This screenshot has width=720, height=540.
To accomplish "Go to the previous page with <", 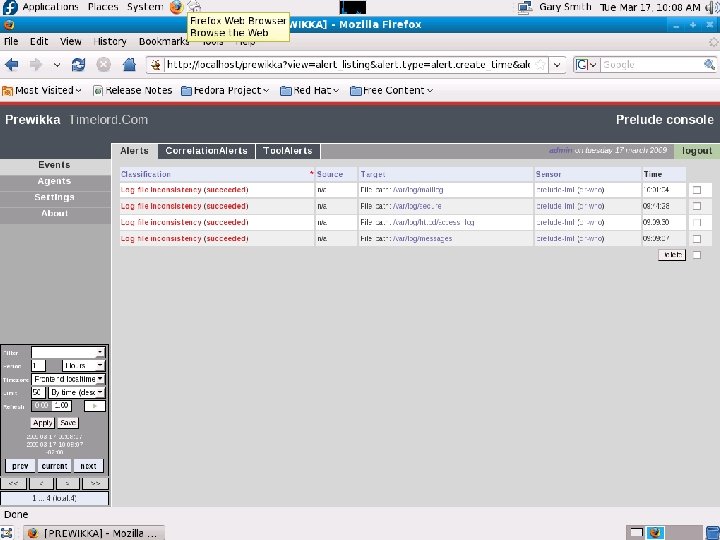I will (x=41, y=484).
